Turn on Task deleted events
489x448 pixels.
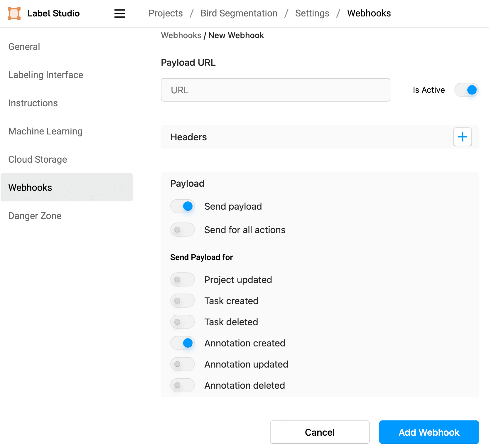182,322
